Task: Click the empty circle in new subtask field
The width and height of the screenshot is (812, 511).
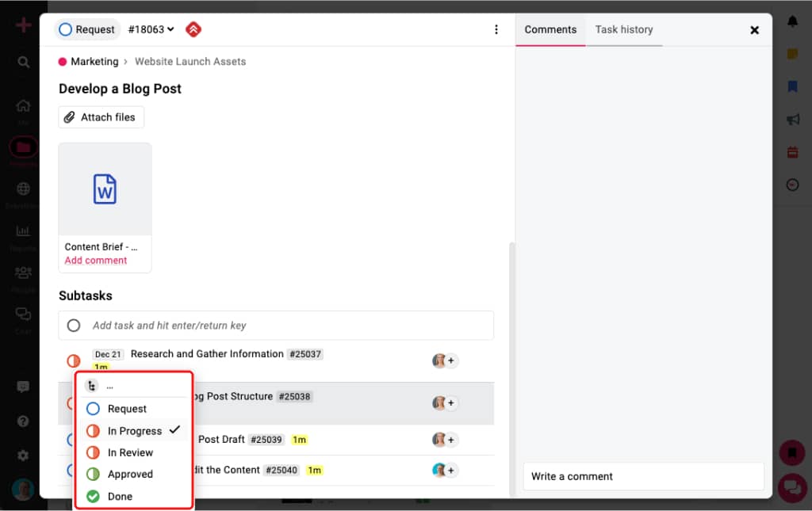Action: [x=74, y=326]
